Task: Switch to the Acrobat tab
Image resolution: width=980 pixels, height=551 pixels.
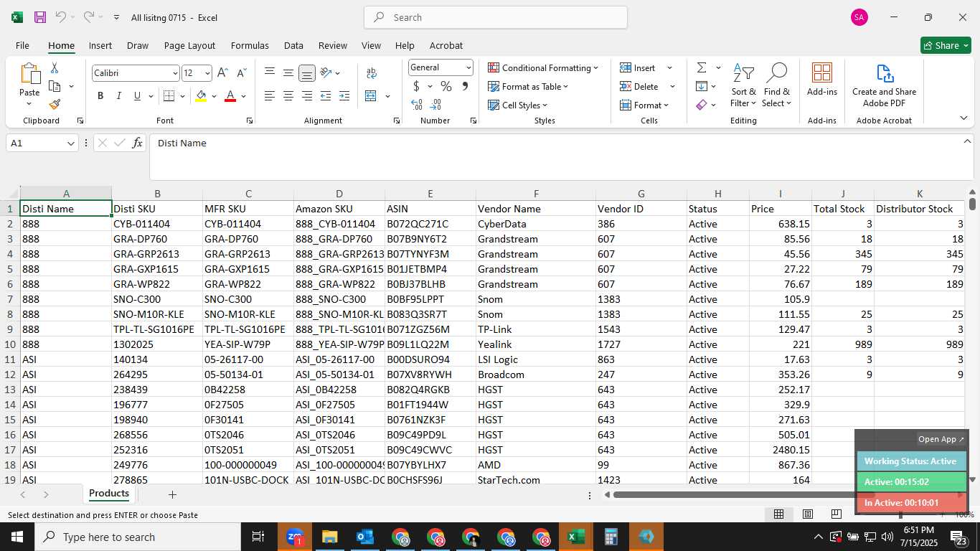Action: point(446,45)
